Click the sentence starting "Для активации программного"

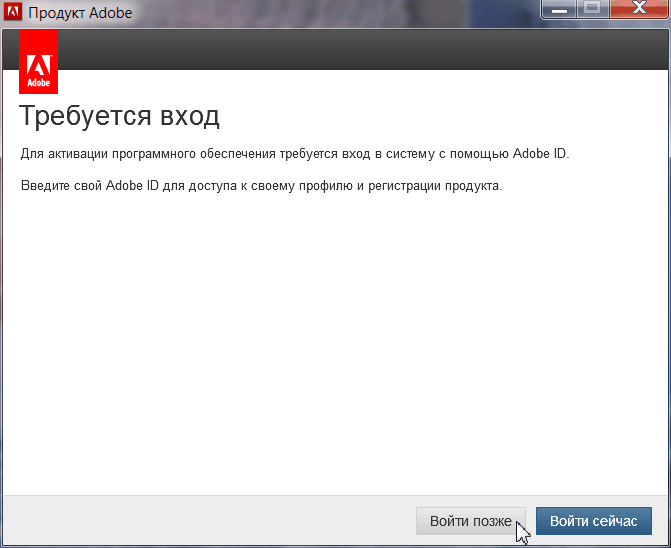[294, 154]
